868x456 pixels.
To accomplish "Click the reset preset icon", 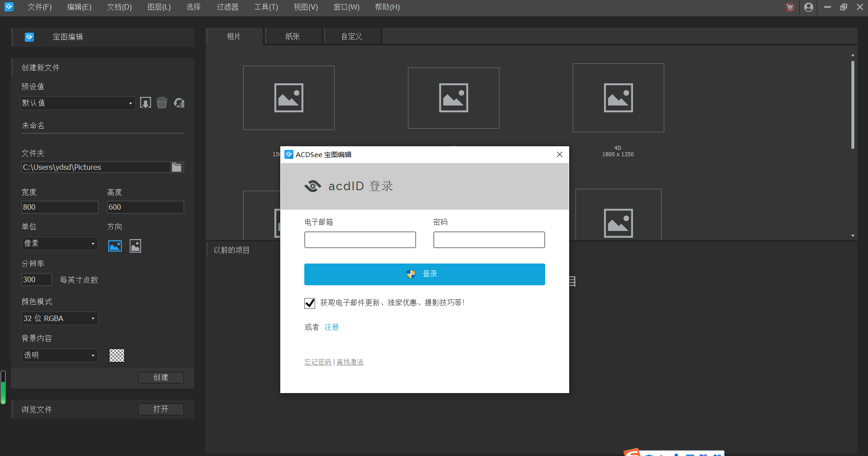I will coord(179,103).
